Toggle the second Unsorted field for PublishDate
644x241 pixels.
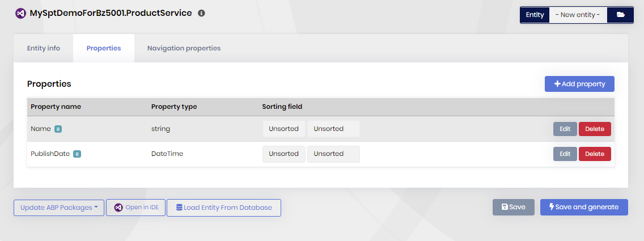[x=333, y=154]
